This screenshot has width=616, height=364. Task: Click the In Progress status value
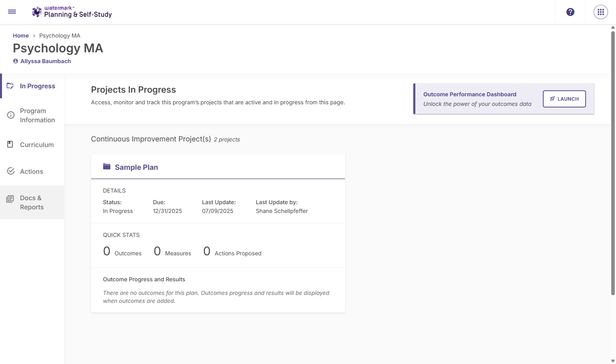click(x=118, y=211)
